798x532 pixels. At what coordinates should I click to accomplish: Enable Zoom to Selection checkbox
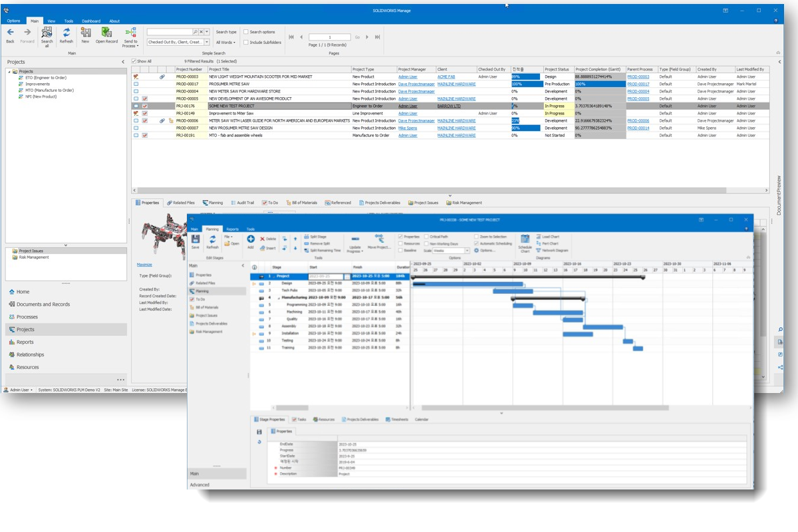click(x=476, y=236)
